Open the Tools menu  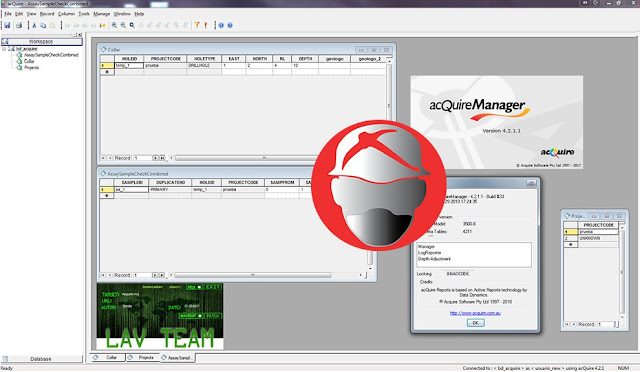[x=84, y=14]
